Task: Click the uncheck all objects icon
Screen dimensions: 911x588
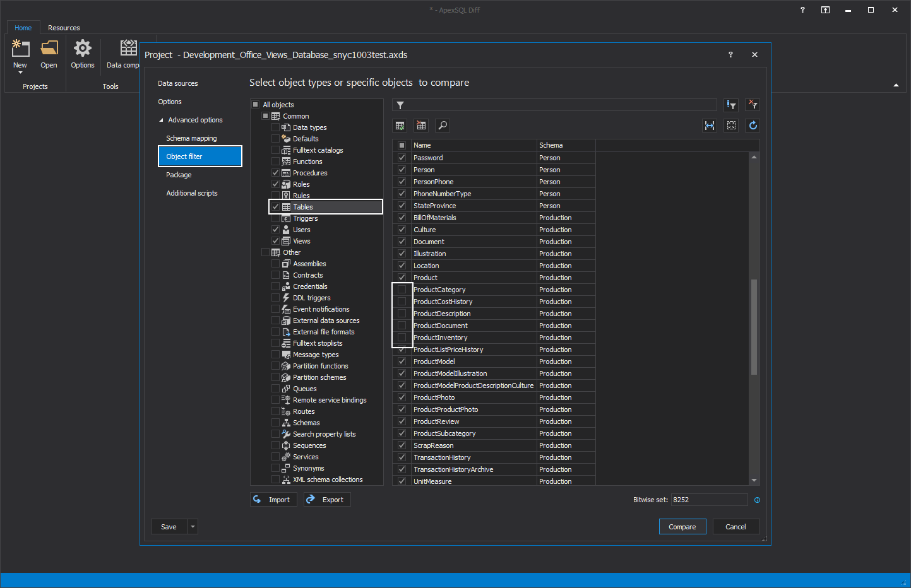Action: point(421,126)
